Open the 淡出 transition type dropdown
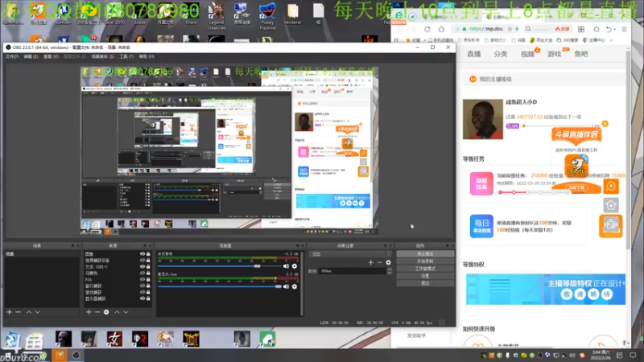Viewport: 644px width, 362px height. coord(351,254)
